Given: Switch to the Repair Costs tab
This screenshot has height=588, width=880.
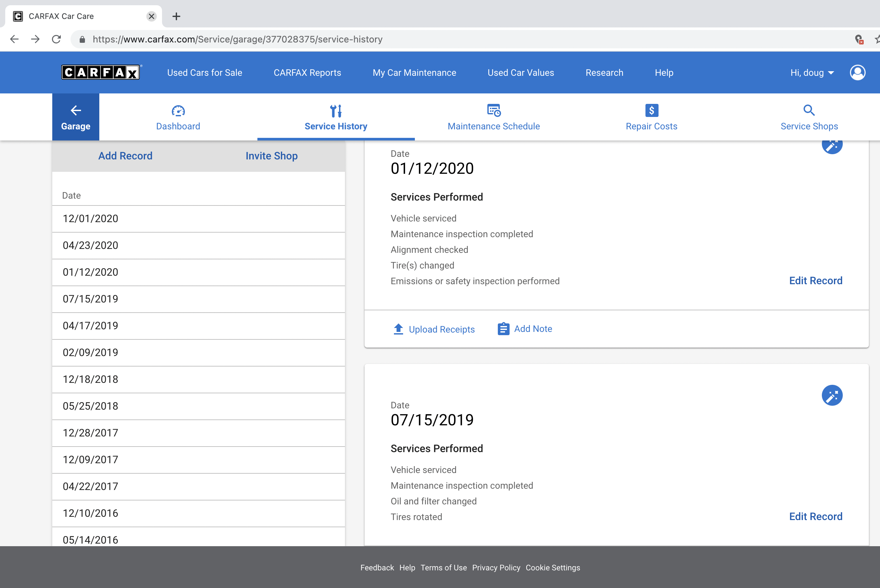Looking at the screenshot, I should [652, 117].
